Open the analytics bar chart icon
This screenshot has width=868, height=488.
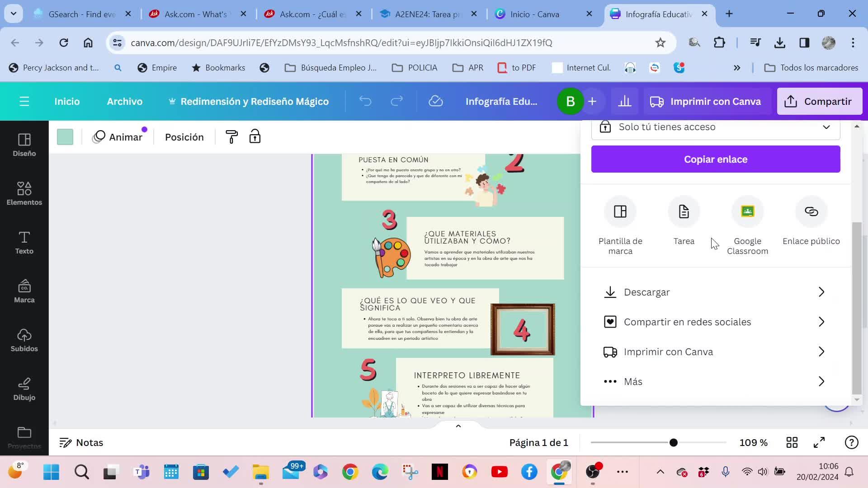pos(624,101)
